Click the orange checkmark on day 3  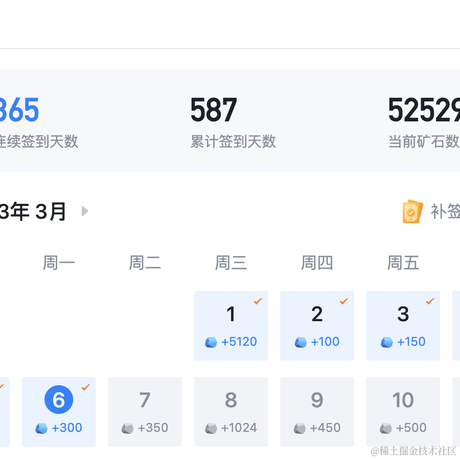click(x=430, y=301)
